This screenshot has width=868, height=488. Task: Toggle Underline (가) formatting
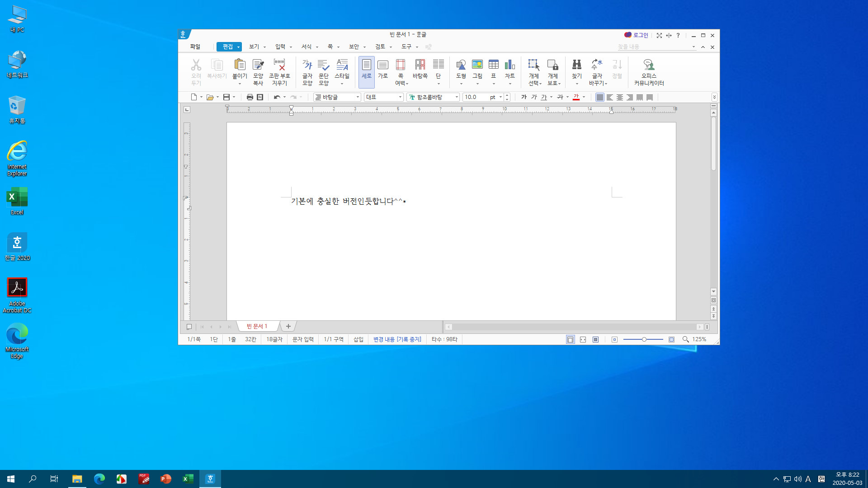[544, 97]
